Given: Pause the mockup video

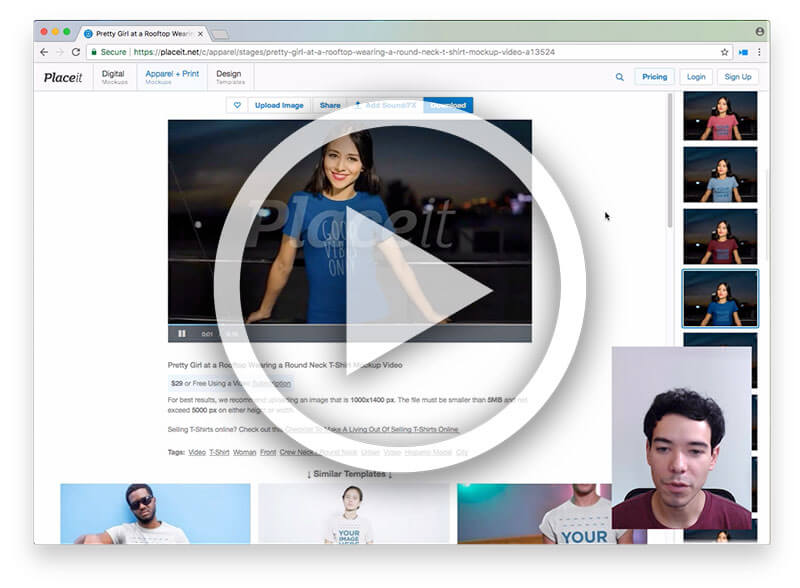Looking at the screenshot, I should click(182, 334).
